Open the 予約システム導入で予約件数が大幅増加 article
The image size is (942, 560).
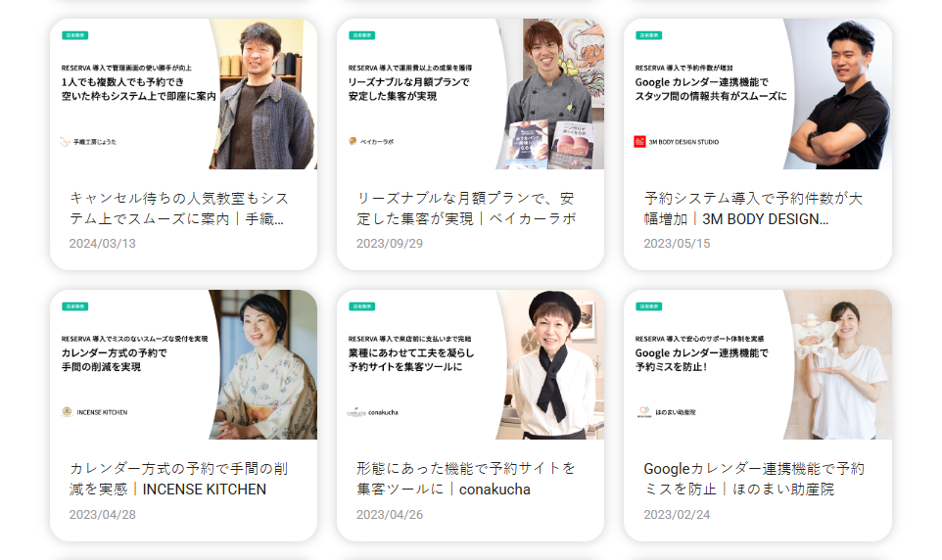(753, 209)
